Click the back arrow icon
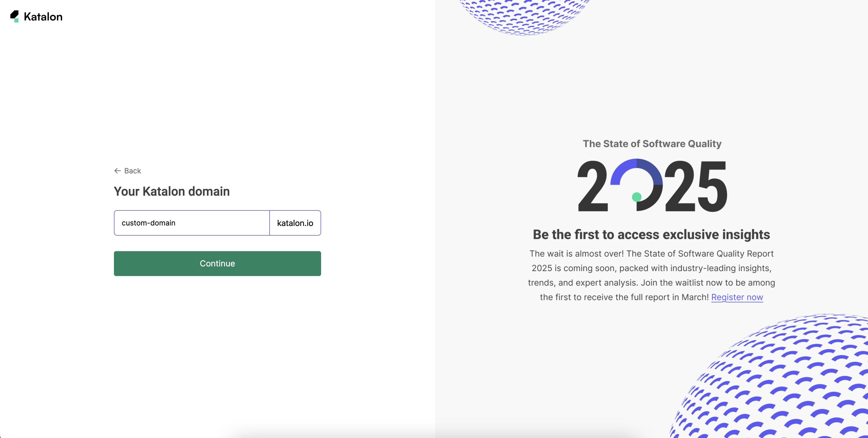Image resolution: width=868 pixels, height=438 pixels. point(117,171)
